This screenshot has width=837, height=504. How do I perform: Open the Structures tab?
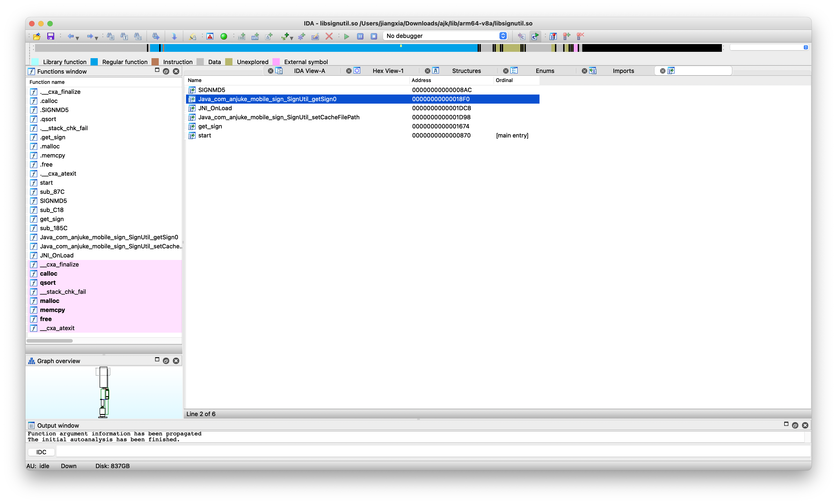point(466,71)
